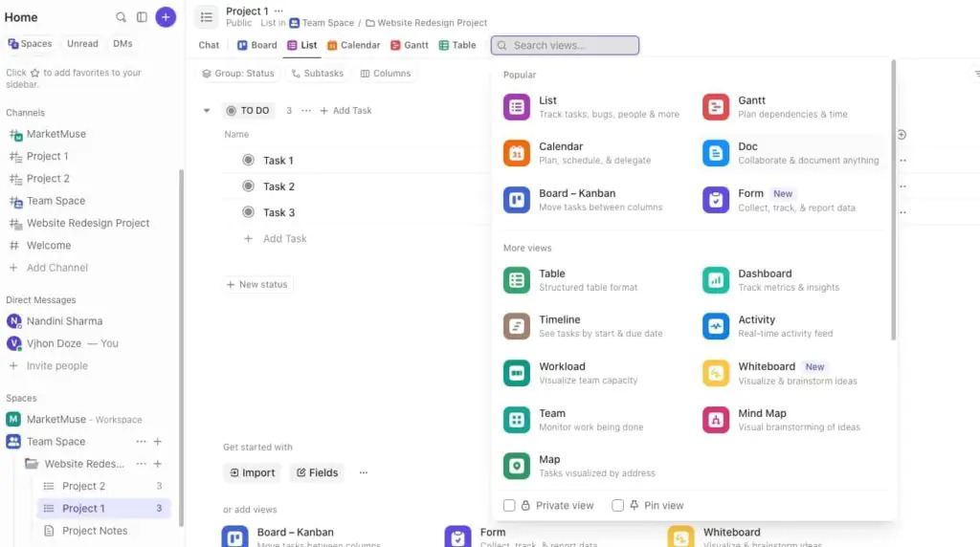The width and height of the screenshot is (980, 547).
Task: Open Project Notes in the sidebar
Action: point(95,531)
